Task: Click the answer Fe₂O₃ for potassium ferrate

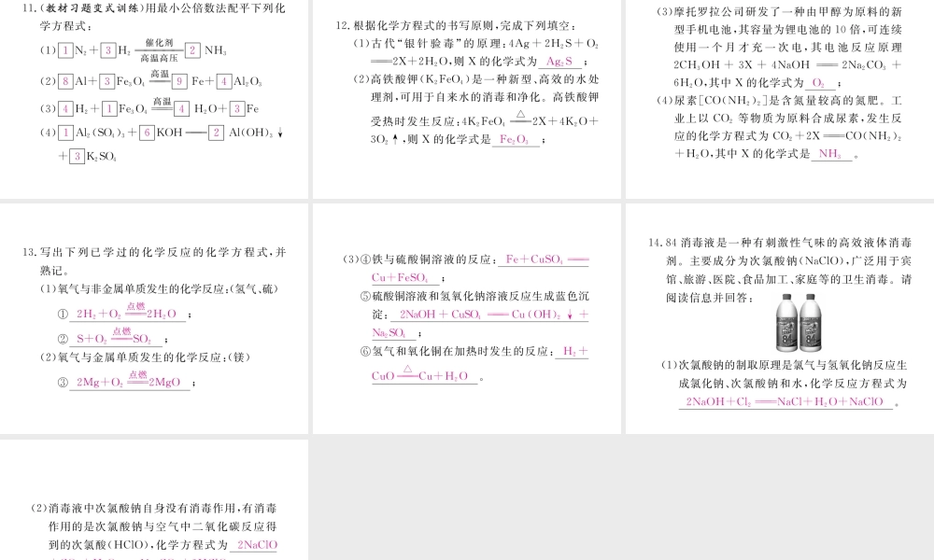Action: point(514,139)
